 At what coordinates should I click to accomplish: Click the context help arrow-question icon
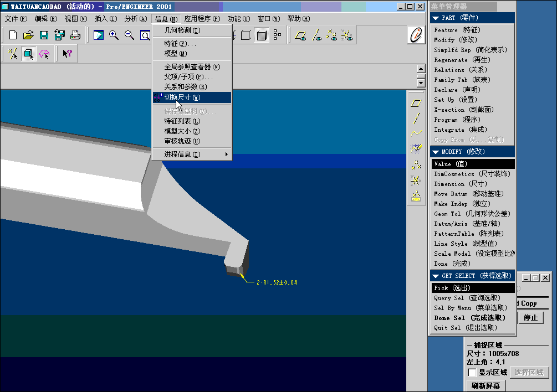67,54
